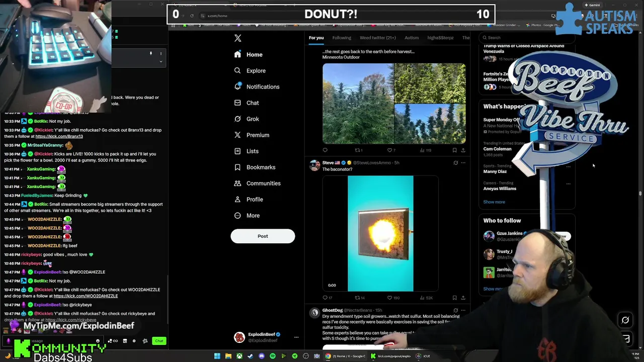The image size is (644, 362).
Task: Switch to higha$Sterpz tab
Action: point(440,38)
